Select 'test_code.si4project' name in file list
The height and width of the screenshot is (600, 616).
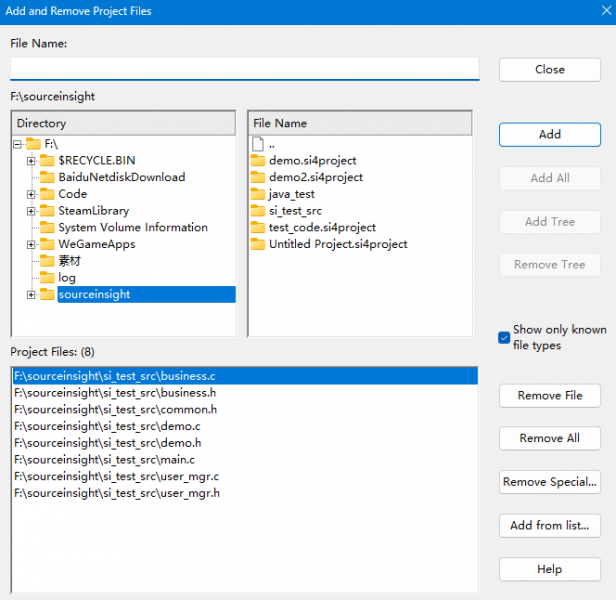pyautogui.click(x=322, y=228)
